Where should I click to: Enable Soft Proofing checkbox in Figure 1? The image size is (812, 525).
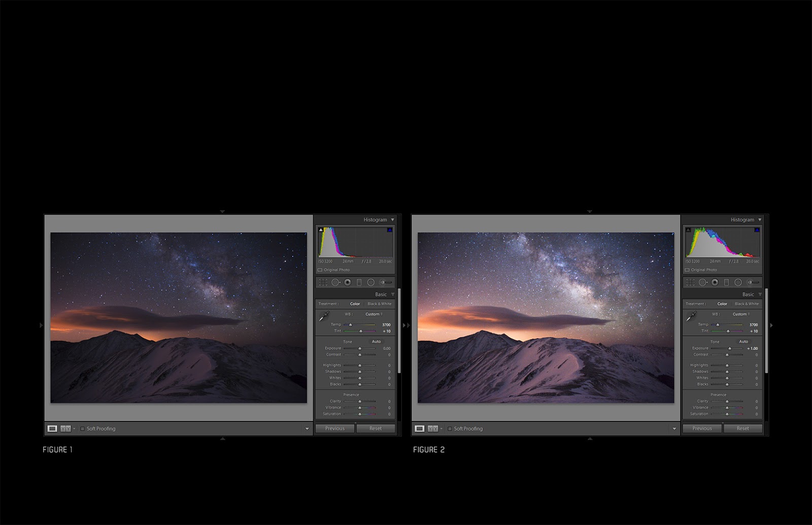[x=83, y=429]
